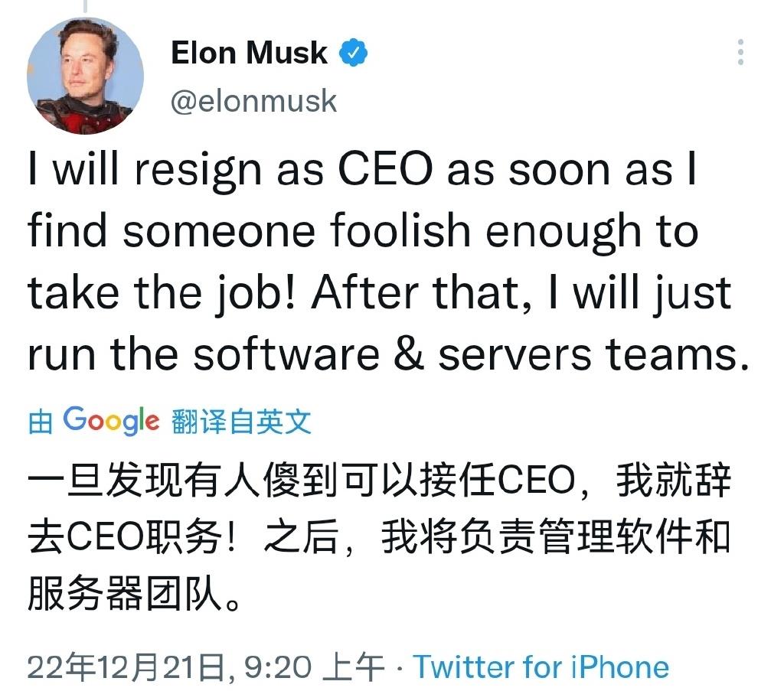784x691 pixels.
Task: Click the 'Elon Musk' display name
Action: coord(247,52)
